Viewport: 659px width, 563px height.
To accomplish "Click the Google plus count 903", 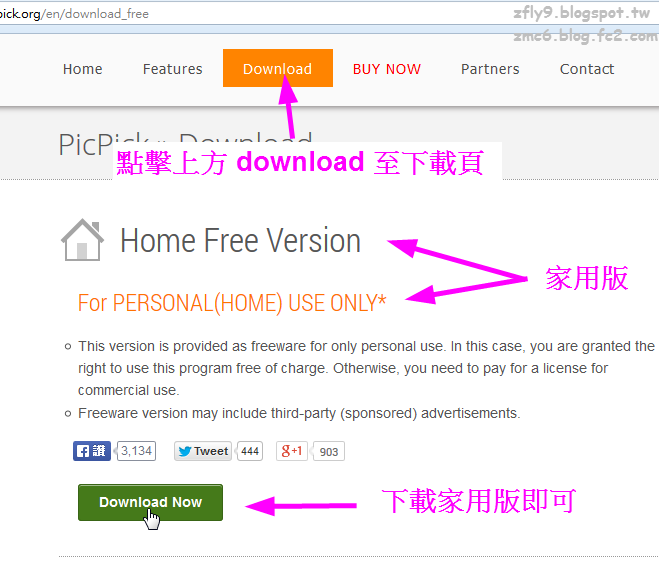I will [329, 452].
